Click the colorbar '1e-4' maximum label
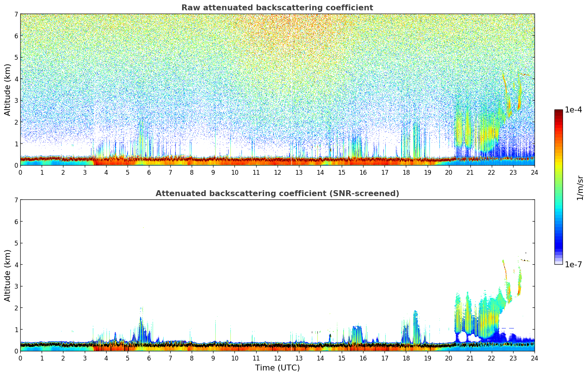Screen dimensions: 588x376 [573, 110]
